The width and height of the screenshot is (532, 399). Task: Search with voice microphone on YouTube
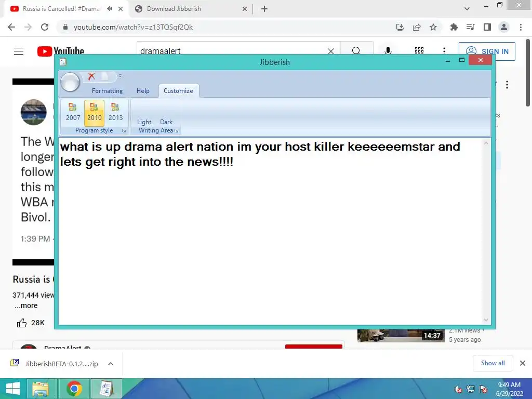388,51
